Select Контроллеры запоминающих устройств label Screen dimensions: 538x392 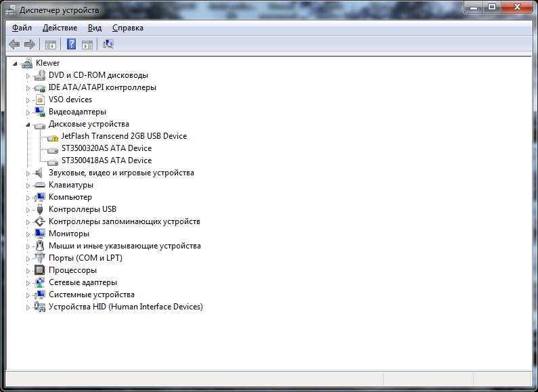point(125,221)
